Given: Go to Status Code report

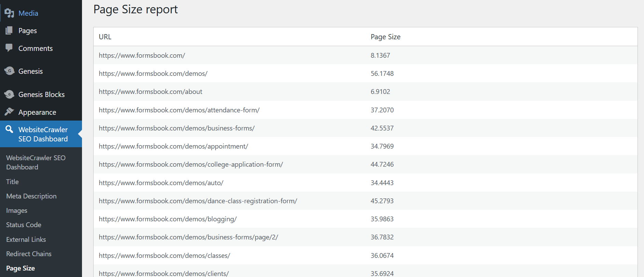Looking at the screenshot, I should (x=24, y=225).
